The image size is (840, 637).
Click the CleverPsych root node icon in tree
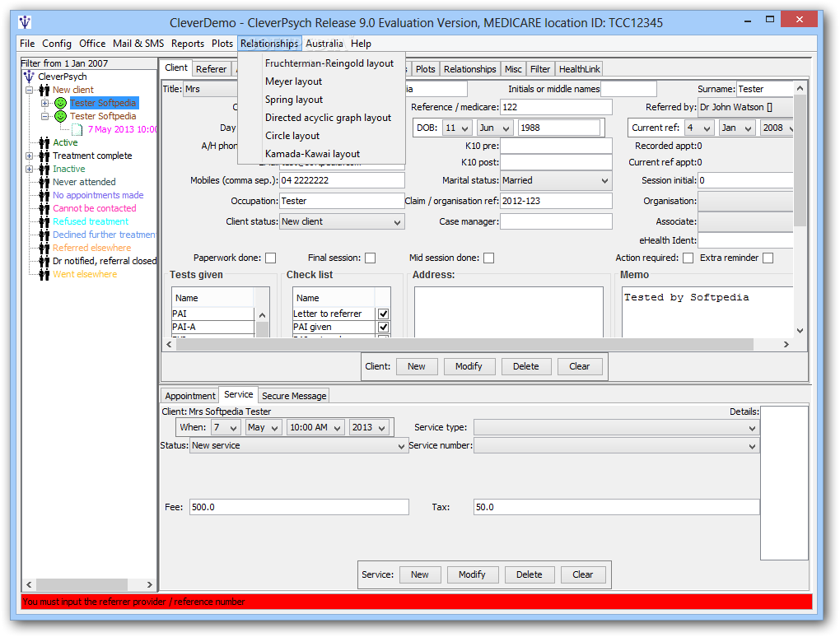pos(29,77)
